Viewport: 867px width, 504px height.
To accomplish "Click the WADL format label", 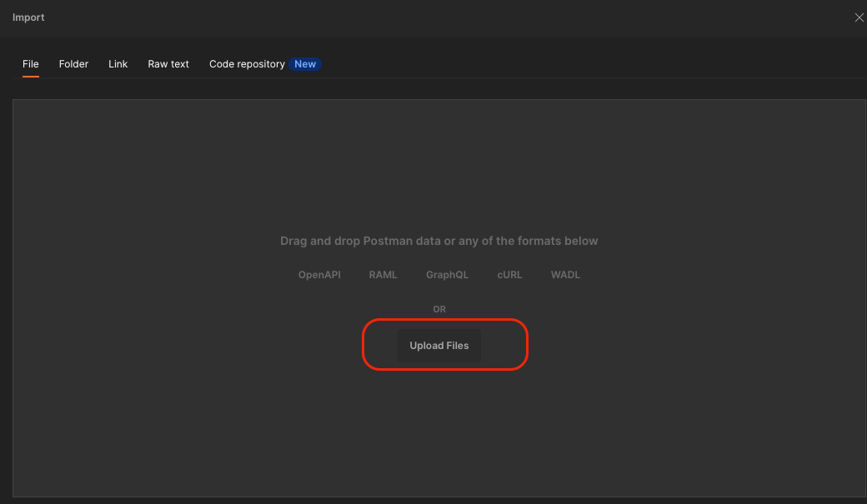I will pos(565,275).
